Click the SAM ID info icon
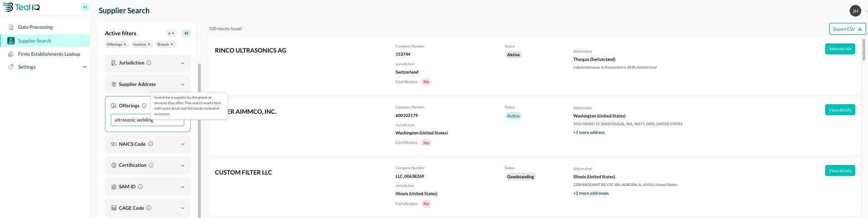 [x=140, y=187]
